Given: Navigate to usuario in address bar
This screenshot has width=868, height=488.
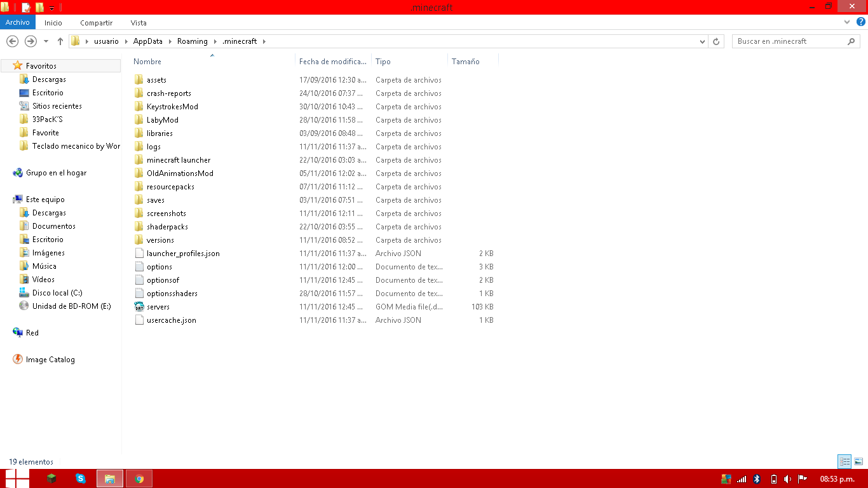Looking at the screenshot, I should 106,41.
